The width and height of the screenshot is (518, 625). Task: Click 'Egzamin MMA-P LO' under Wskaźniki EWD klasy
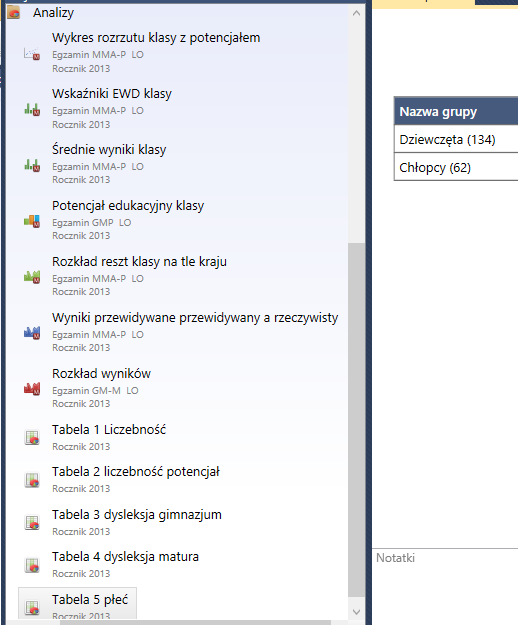(x=98, y=110)
